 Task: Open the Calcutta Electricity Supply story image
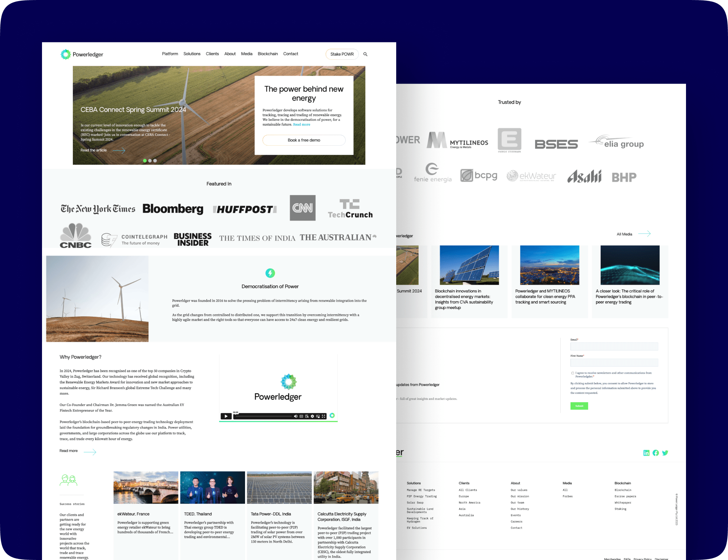(346, 488)
